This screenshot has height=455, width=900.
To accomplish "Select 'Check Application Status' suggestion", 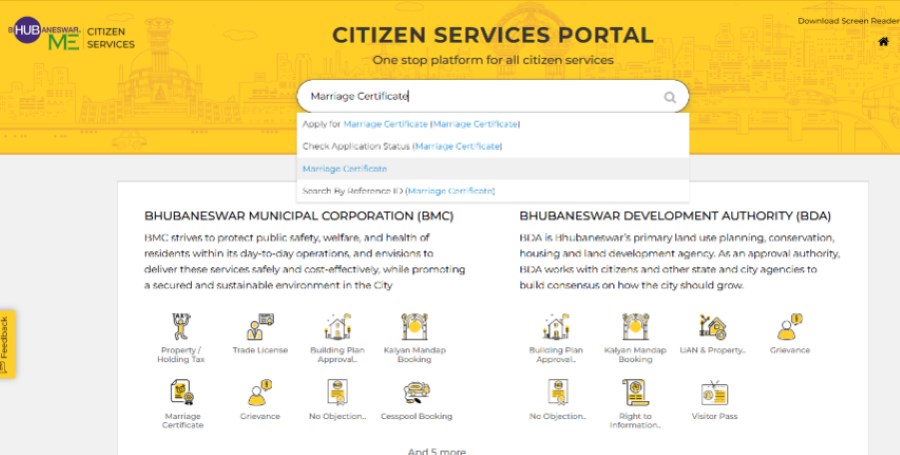I will pos(492,146).
